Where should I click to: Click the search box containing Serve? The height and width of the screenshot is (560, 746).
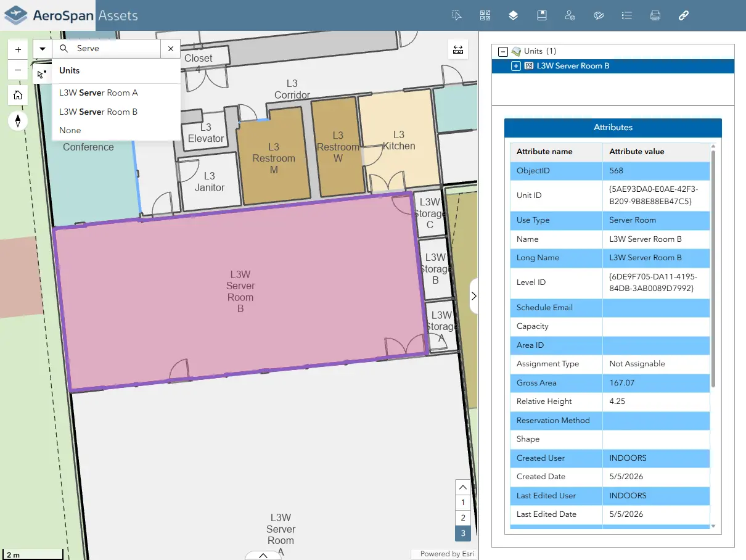[117, 48]
